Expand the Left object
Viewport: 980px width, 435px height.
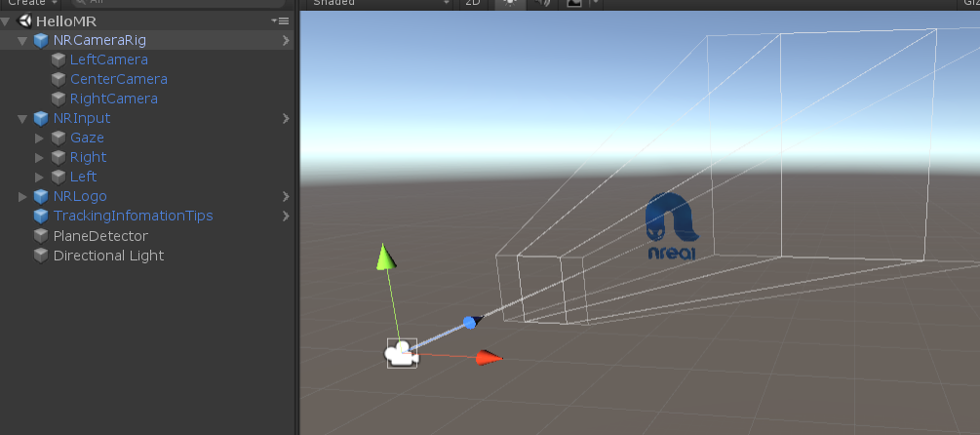click(x=39, y=177)
